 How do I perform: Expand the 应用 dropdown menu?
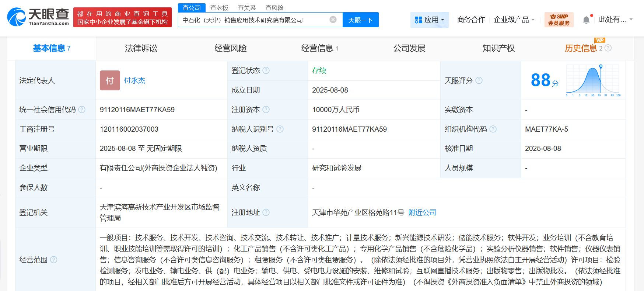pos(430,20)
